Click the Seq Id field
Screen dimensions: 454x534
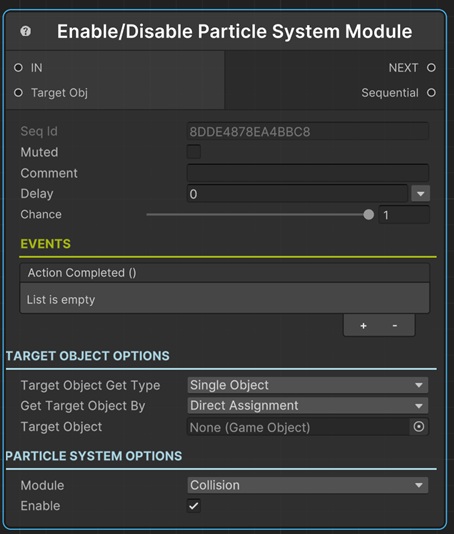[308, 131]
